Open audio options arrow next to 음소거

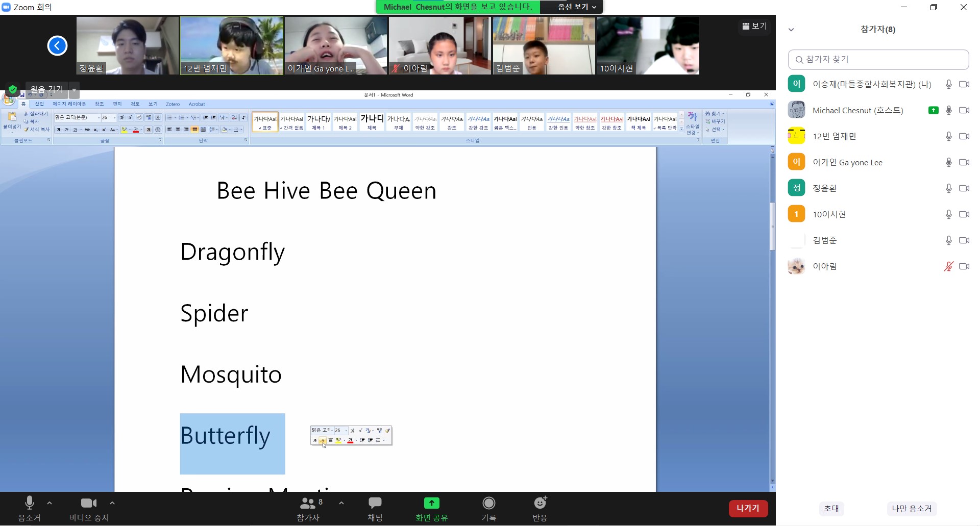pos(50,503)
